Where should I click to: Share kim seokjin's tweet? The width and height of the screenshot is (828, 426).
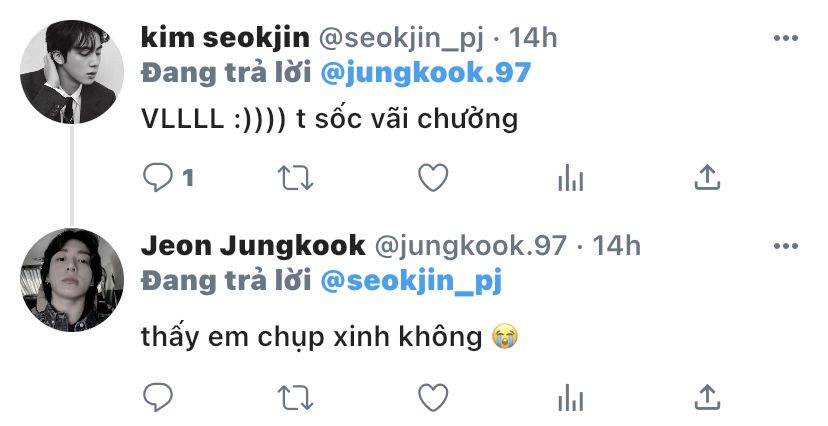coord(708,177)
